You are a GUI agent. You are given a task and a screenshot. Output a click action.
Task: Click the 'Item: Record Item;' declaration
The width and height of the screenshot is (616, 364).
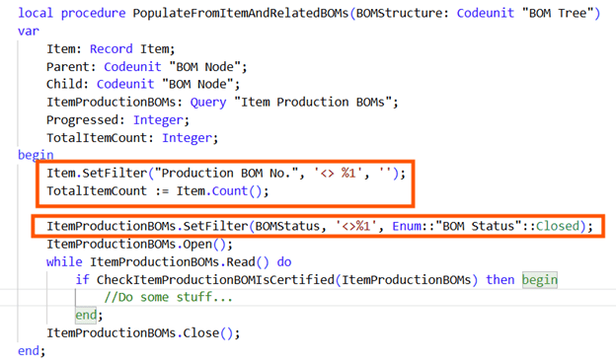pyautogui.click(x=111, y=49)
